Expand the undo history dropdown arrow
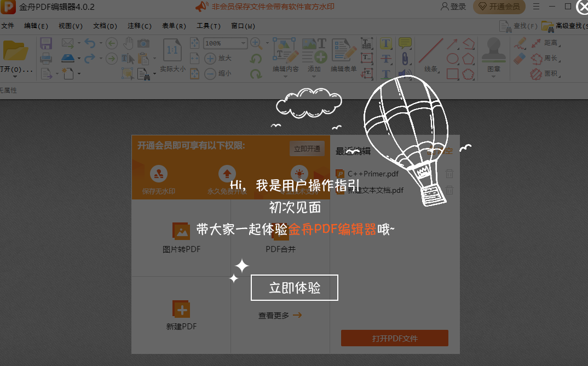This screenshot has height=366, width=588. pyautogui.click(x=101, y=43)
